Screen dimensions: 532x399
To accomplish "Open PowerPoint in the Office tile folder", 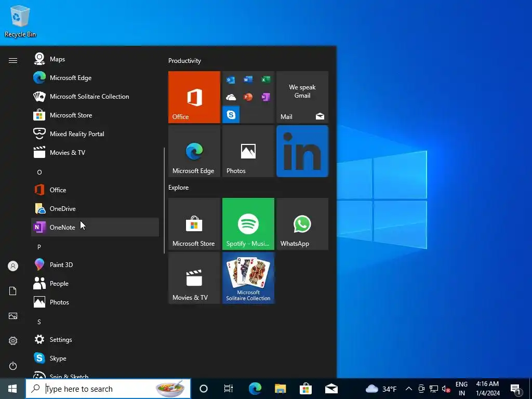I will coord(248,97).
